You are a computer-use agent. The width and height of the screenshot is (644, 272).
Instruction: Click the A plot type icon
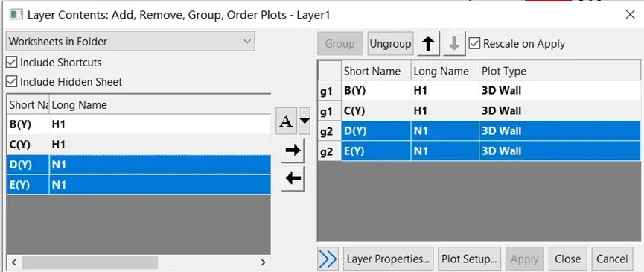(287, 121)
